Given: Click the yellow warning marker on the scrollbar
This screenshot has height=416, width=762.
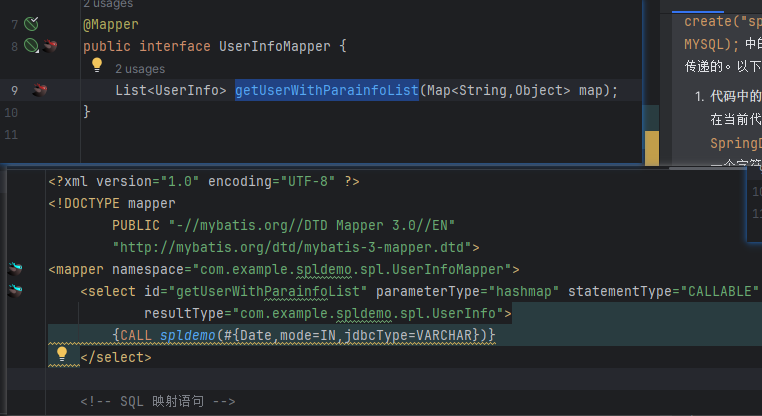Looking at the screenshot, I should (x=651, y=148).
